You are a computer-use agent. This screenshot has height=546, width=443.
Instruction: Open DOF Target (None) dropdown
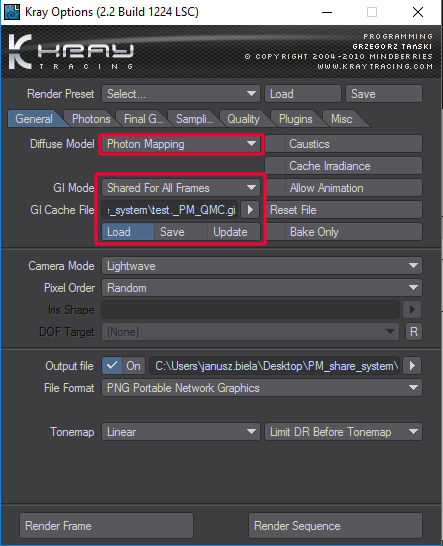tap(250, 332)
